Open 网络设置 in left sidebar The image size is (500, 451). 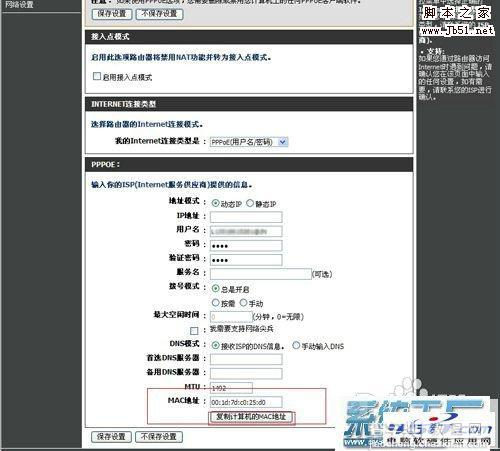click(x=19, y=5)
